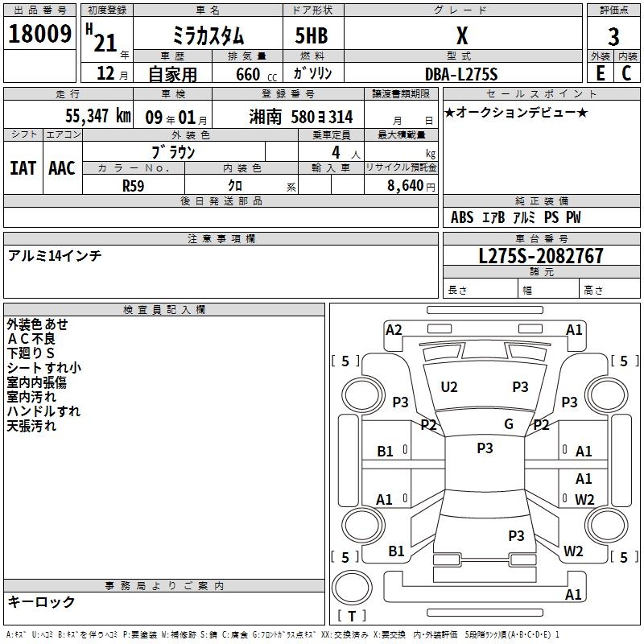This screenshot has width=644, height=644.
Task: Click lot number 18009
Action: click(x=39, y=34)
